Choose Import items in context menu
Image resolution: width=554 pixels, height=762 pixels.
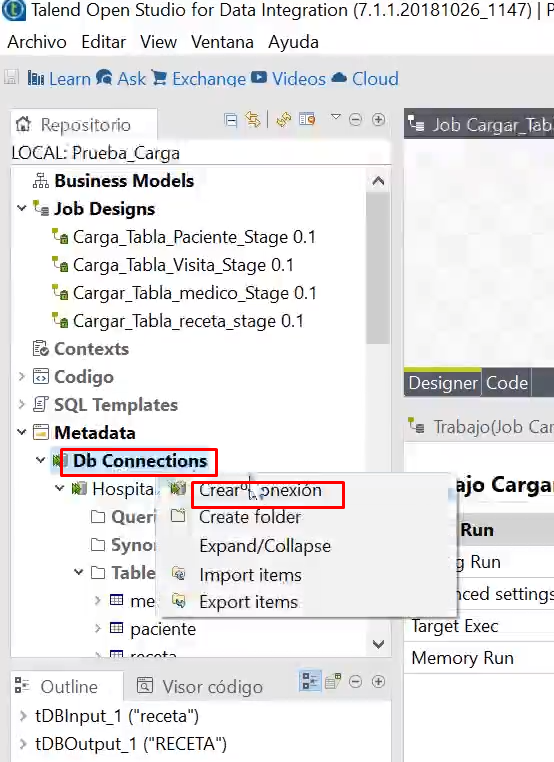coord(250,575)
